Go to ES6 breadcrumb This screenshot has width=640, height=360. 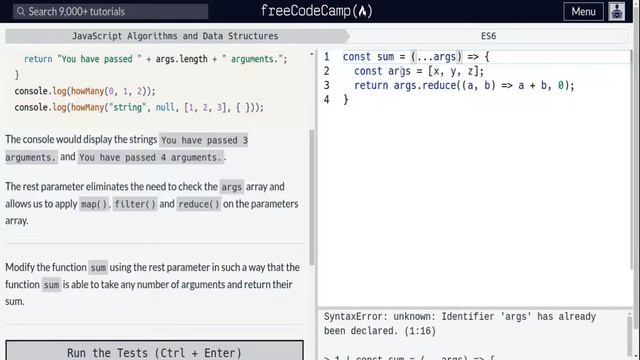[x=488, y=36]
